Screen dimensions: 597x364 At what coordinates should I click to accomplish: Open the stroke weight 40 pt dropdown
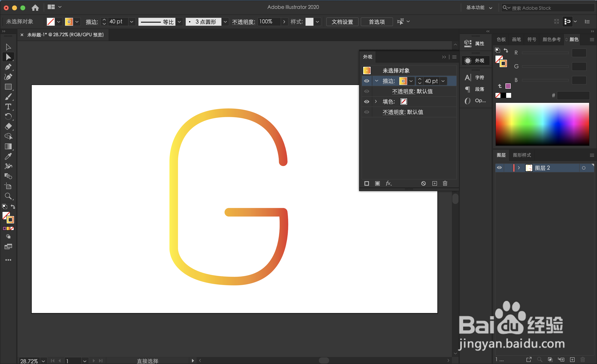pyautogui.click(x=132, y=22)
